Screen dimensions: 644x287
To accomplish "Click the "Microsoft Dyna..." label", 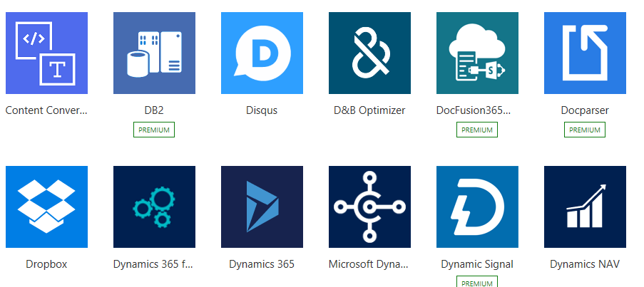I will (x=369, y=264).
